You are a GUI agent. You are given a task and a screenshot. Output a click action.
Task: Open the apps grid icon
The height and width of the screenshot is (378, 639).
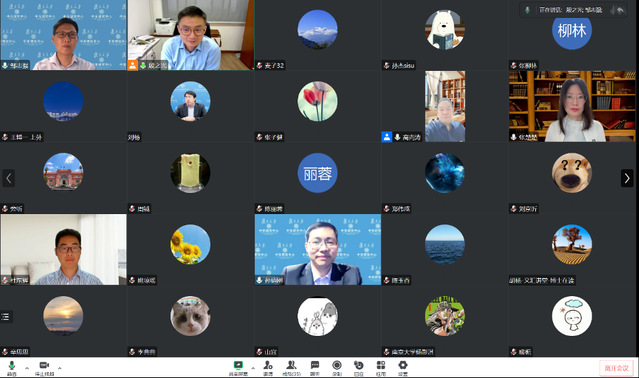381,367
